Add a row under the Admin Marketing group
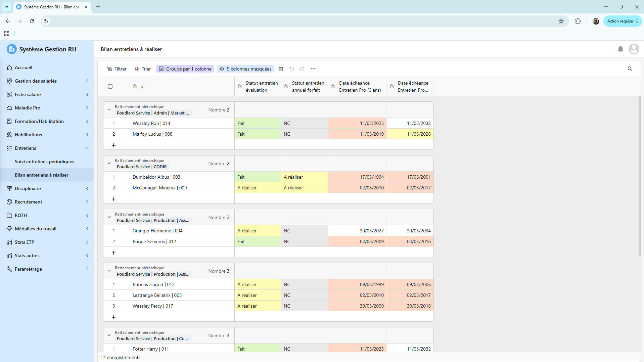 [x=113, y=145]
